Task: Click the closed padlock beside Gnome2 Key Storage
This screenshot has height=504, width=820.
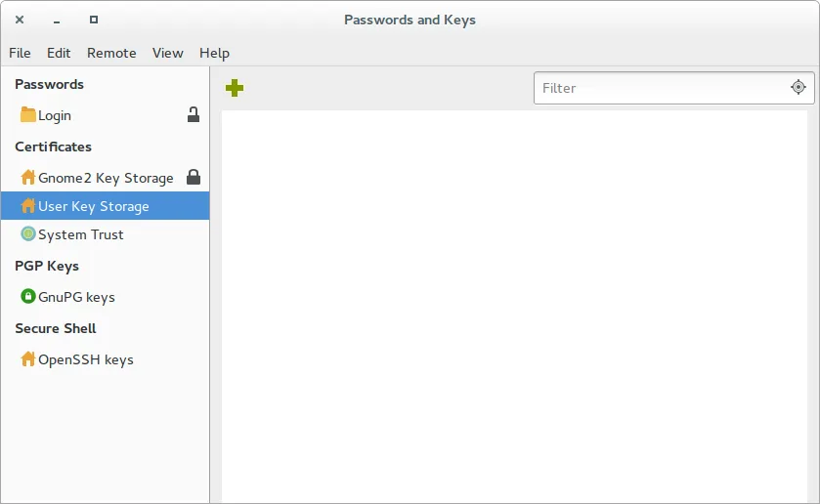Action: (194, 177)
